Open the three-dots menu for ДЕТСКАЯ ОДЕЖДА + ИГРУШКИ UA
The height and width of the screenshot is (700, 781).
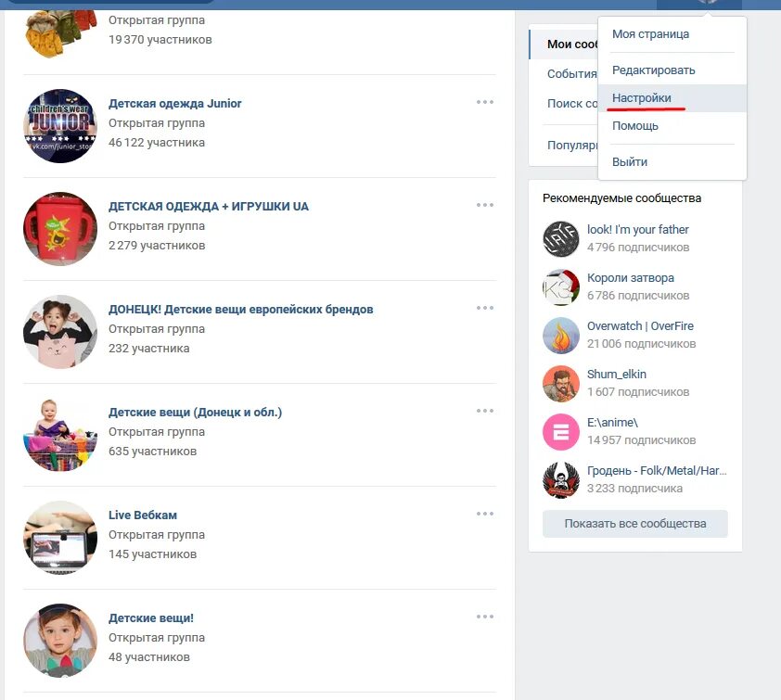pyautogui.click(x=484, y=205)
